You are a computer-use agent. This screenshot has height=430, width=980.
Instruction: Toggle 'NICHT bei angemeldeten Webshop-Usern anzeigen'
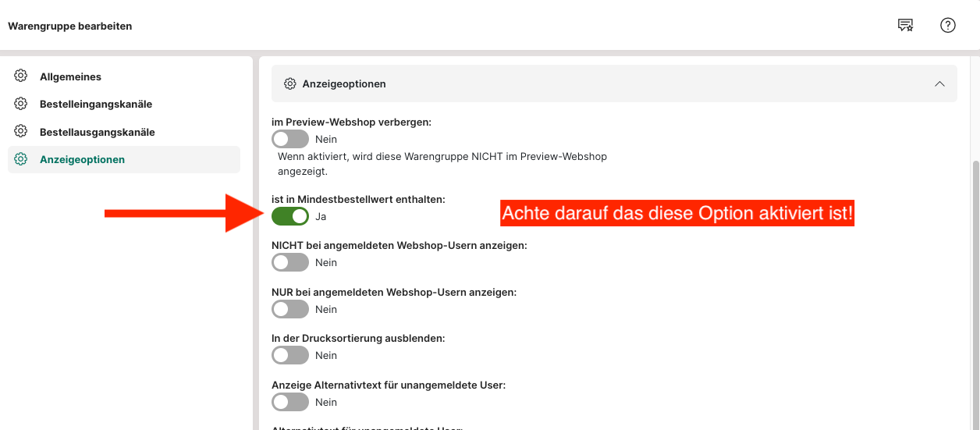pyautogui.click(x=290, y=263)
